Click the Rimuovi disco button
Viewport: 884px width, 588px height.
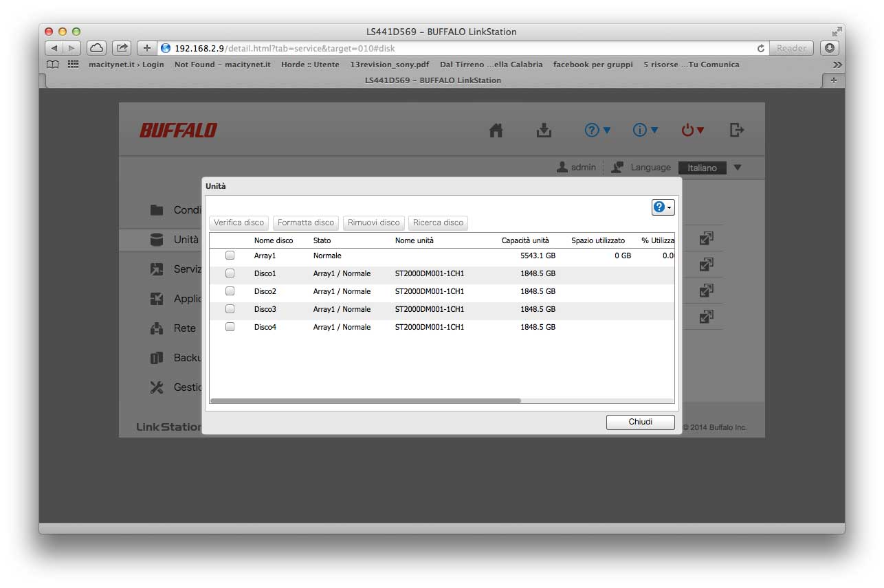click(374, 223)
